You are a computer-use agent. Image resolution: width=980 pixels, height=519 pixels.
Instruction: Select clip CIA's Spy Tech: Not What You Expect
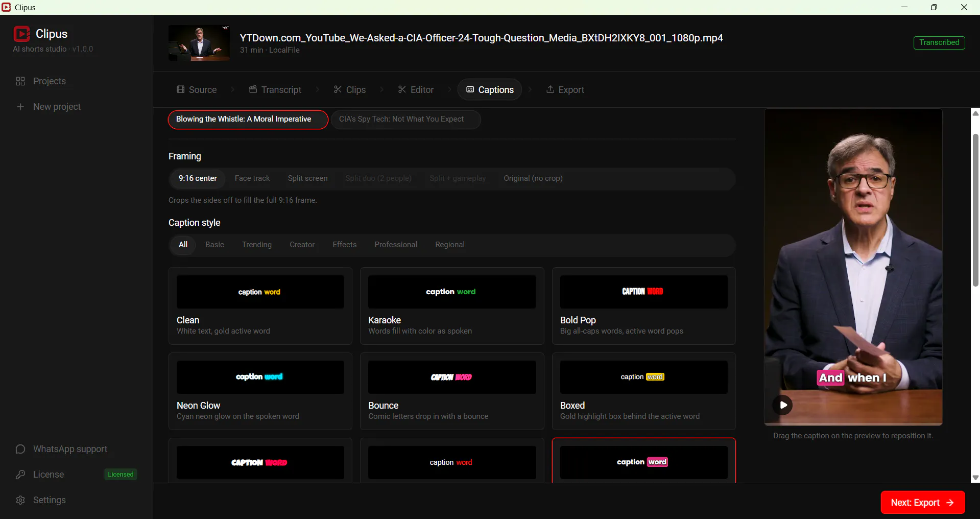tap(405, 120)
